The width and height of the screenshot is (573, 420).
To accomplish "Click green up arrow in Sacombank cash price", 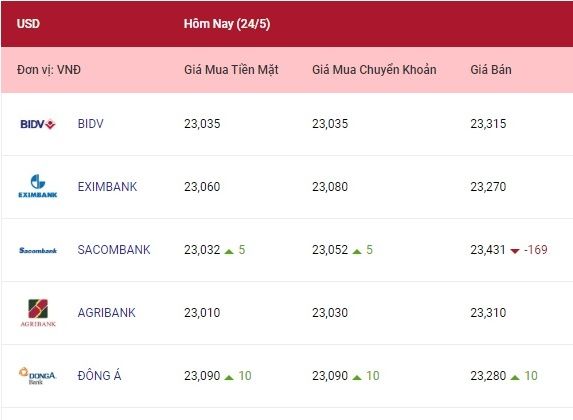I will (x=229, y=251).
